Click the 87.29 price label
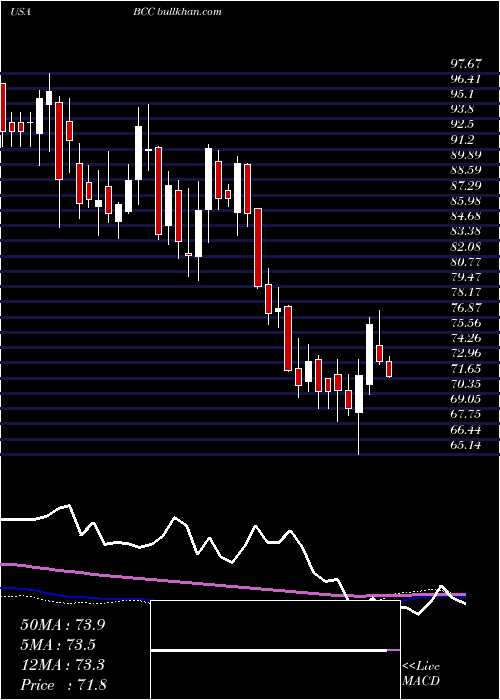Screen dimensions: 500x700 pos(466,186)
